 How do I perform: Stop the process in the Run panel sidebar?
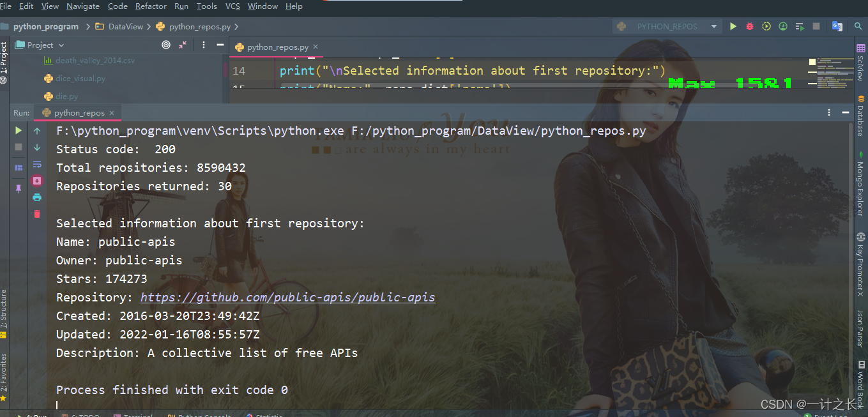coord(19,147)
